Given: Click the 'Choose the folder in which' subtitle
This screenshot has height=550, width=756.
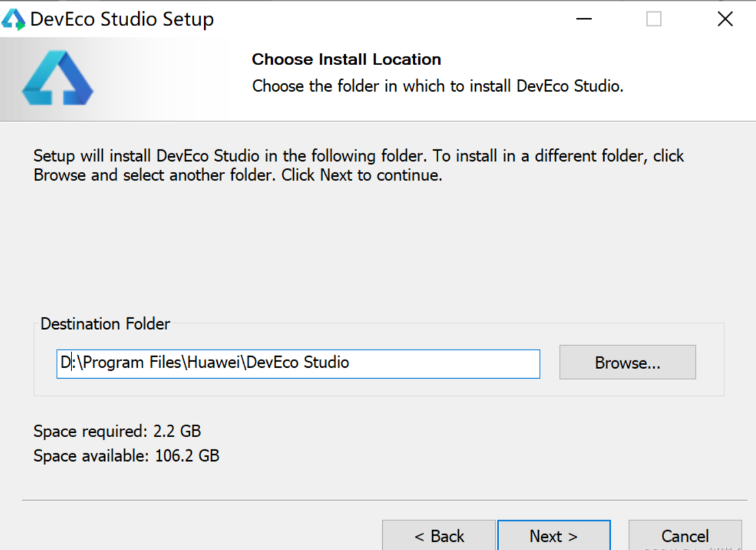Looking at the screenshot, I should pyautogui.click(x=437, y=86).
